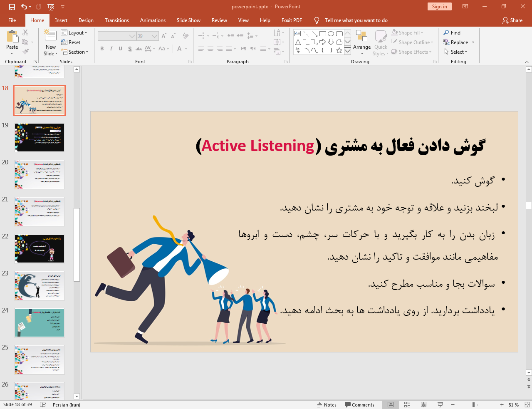Screen dimensions: 532x409
Task: Switch to the Animations ribbon tab
Action: (153, 20)
